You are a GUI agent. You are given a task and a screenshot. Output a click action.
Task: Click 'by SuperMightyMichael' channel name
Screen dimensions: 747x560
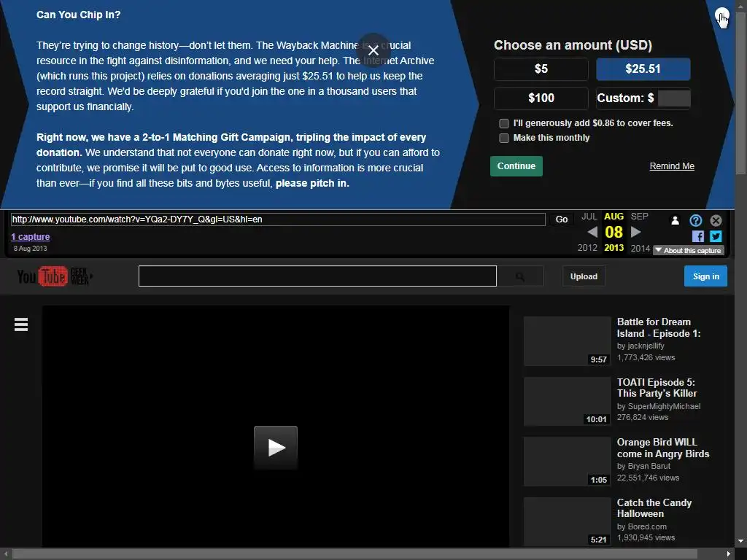[x=659, y=407]
